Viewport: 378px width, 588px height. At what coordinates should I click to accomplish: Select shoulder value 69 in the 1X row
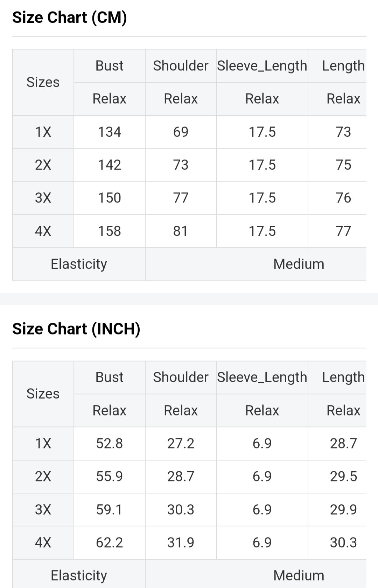(181, 132)
